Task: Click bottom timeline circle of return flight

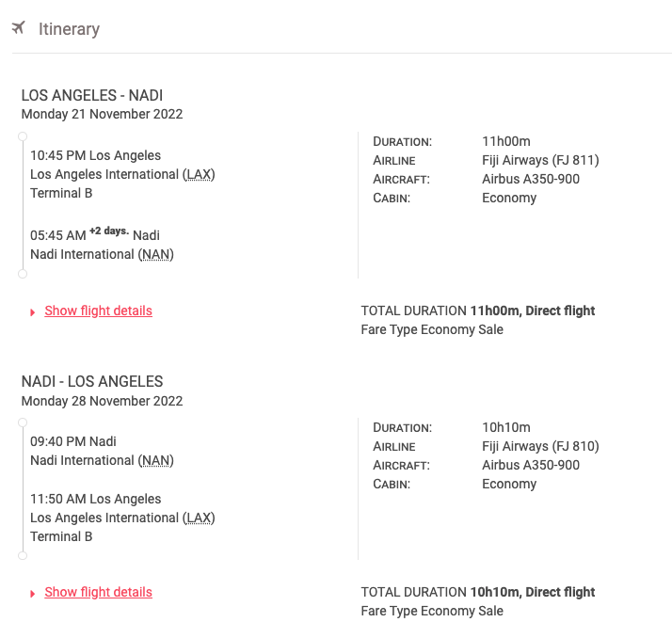Action: tap(23, 555)
